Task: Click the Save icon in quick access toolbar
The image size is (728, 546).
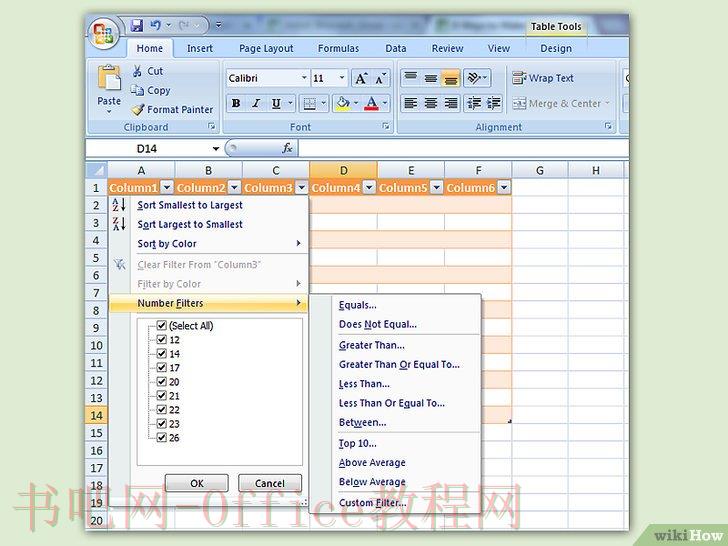Action: click(x=136, y=26)
